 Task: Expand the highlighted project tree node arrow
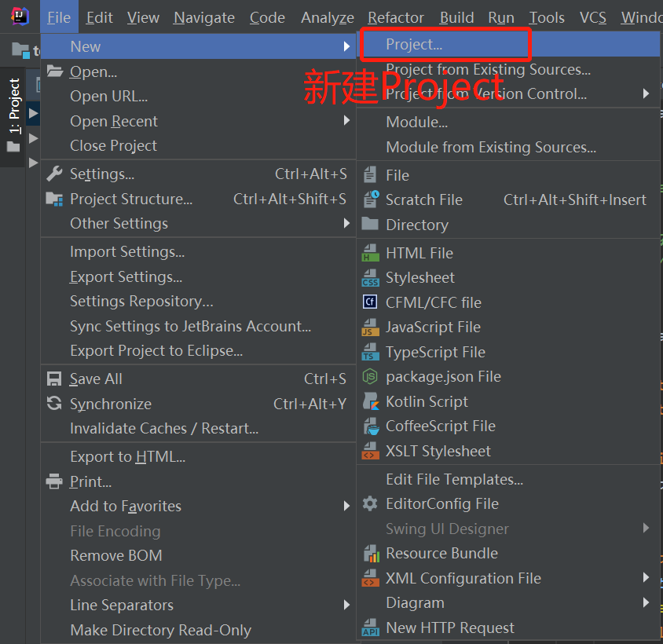(33, 113)
